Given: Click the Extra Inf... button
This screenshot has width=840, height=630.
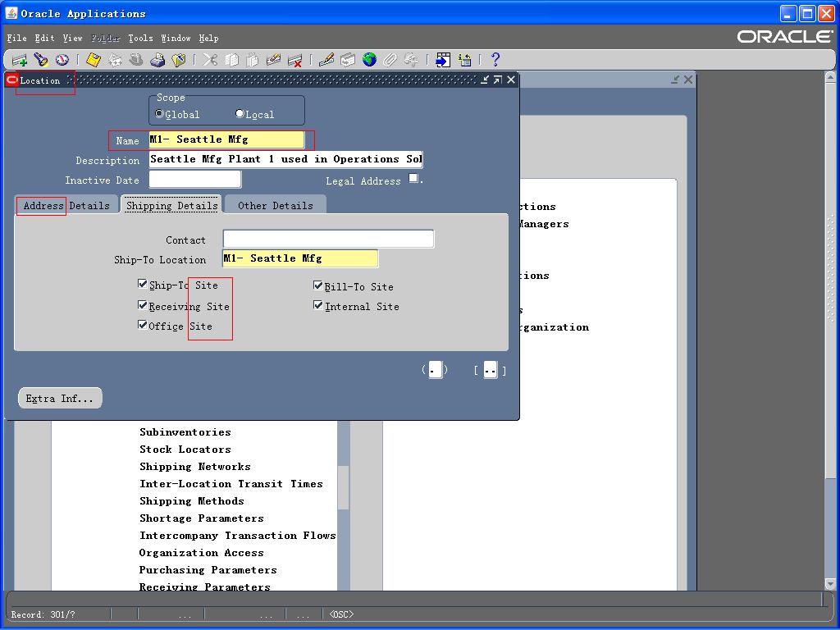Looking at the screenshot, I should coord(60,399).
